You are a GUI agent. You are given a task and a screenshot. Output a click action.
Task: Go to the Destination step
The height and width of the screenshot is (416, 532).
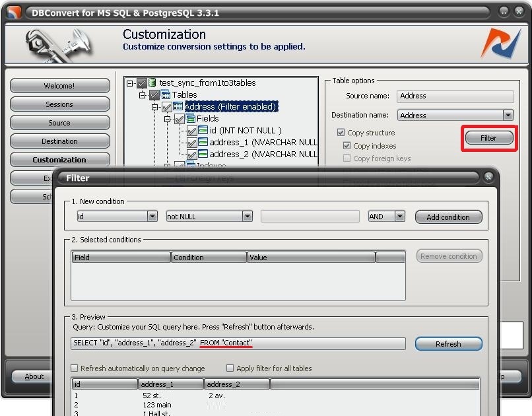pyautogui.click(x=59, y=141)
